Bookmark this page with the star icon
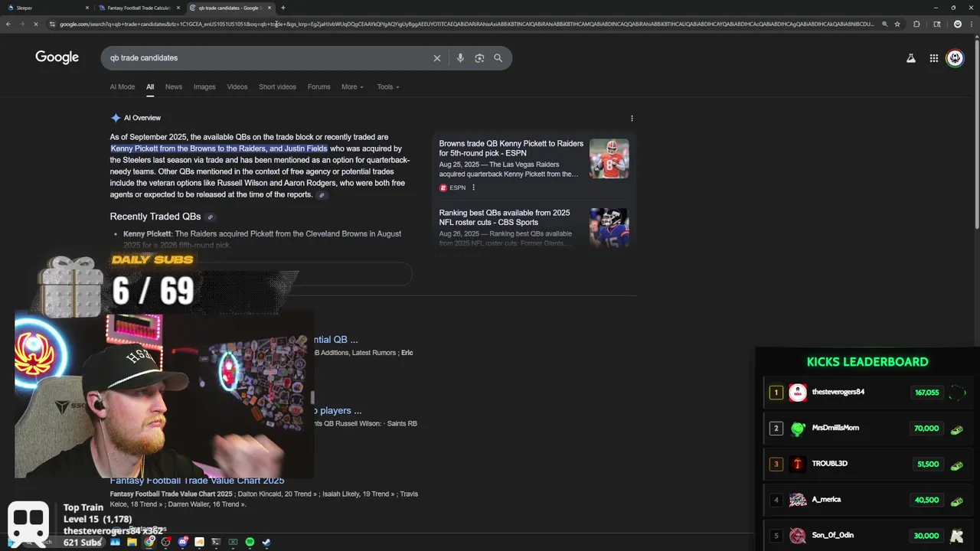Viewport: 980px width, 551px height. [897, 24]
